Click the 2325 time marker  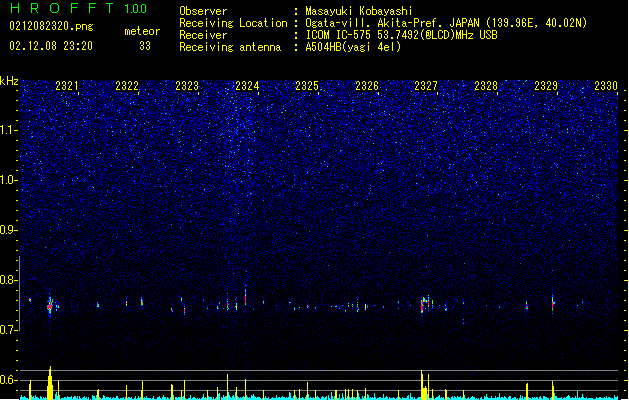(307, 86)
